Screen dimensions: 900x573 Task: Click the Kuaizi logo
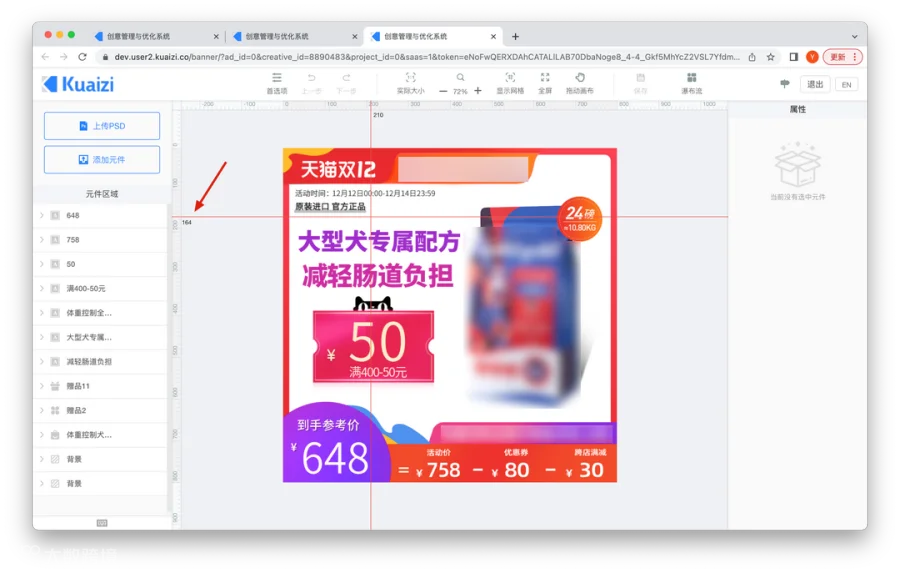(x=78, y=84)
